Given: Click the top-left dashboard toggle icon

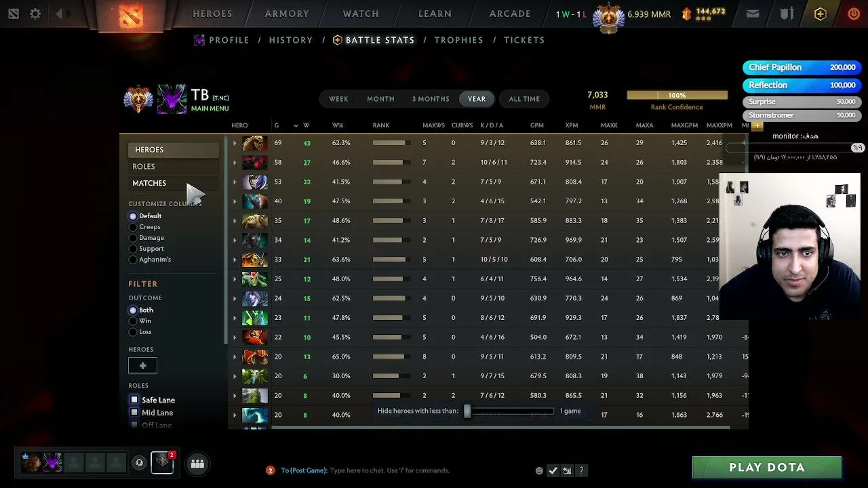Looking at the screenshot, I should point(14,14).
